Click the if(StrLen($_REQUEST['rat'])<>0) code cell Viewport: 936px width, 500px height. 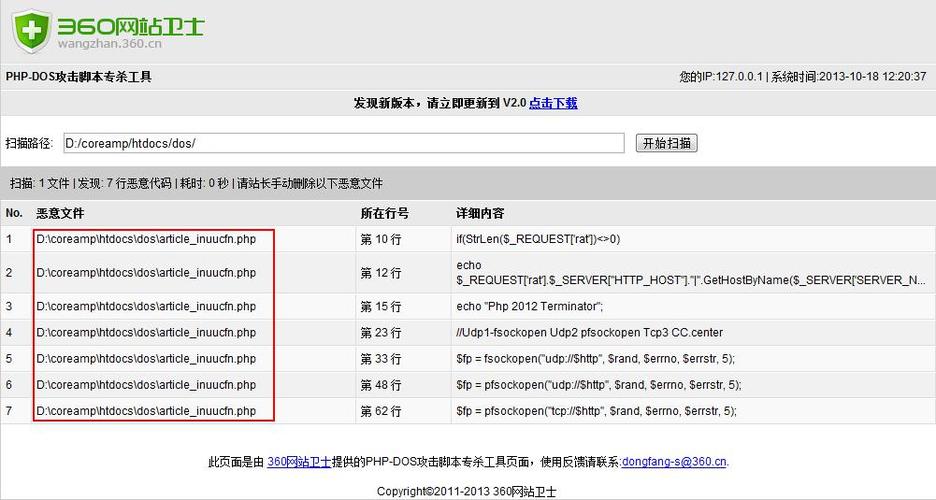(538, 239)
